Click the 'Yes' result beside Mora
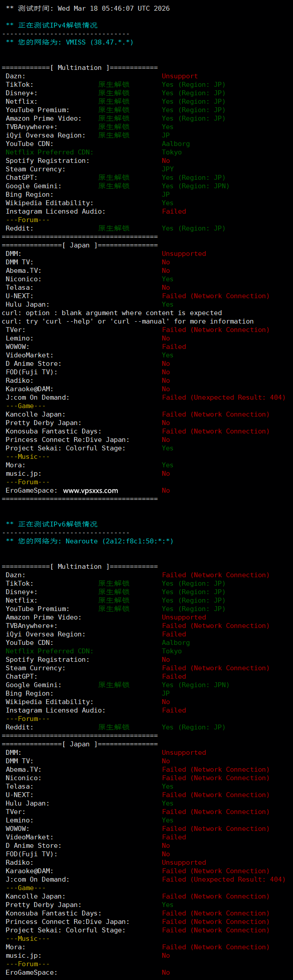Screen dimensions: 293x980 click(x=168, y=465)
